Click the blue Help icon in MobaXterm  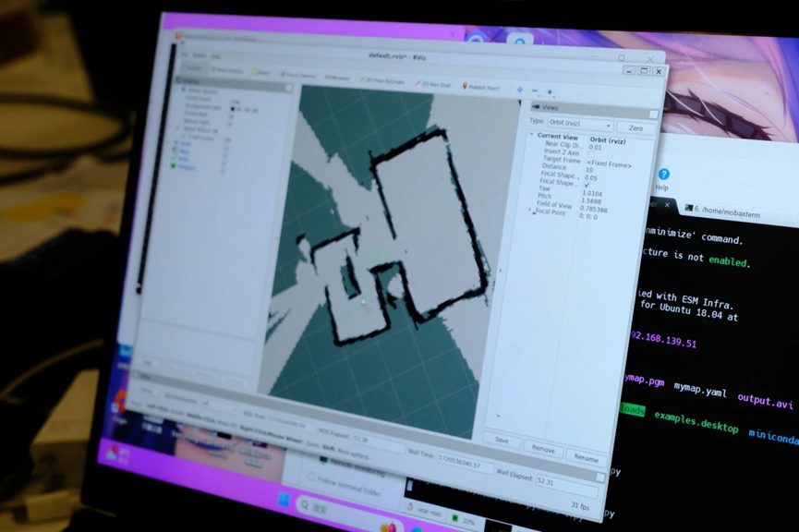[663, 175]
